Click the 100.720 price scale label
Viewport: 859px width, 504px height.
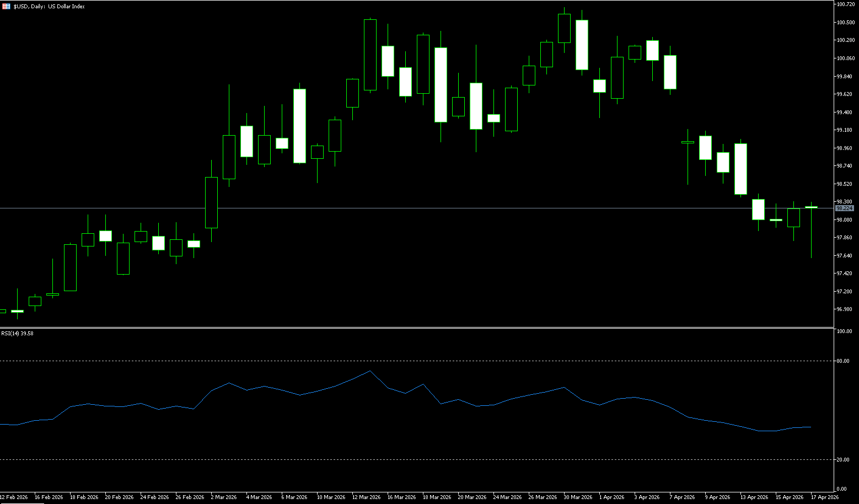[x=846, y=4]
